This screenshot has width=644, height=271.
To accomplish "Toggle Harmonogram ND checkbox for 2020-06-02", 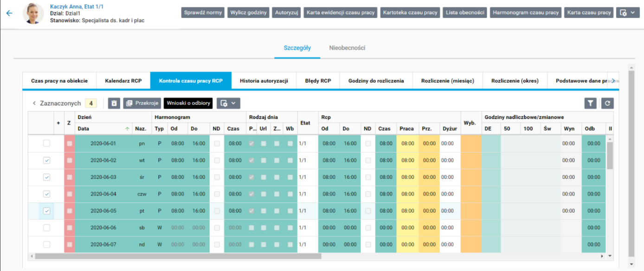I will [x=217, y=160].
